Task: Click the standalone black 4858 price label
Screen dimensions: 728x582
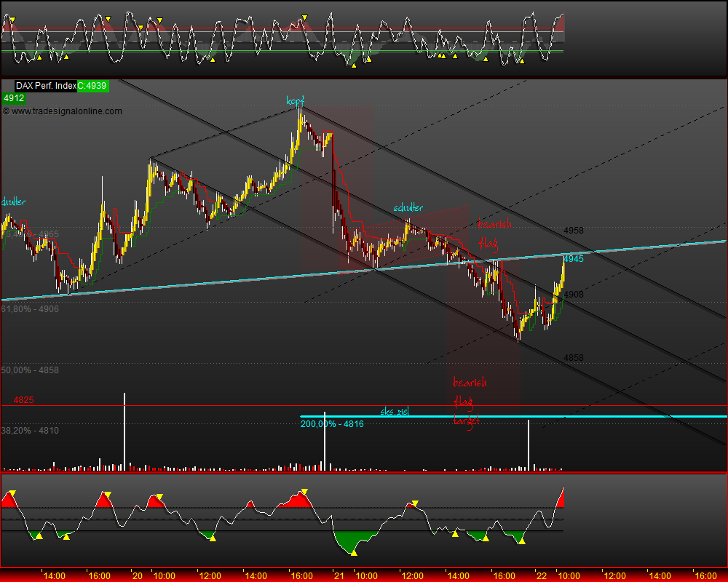Action: click(x=574, y=358)
